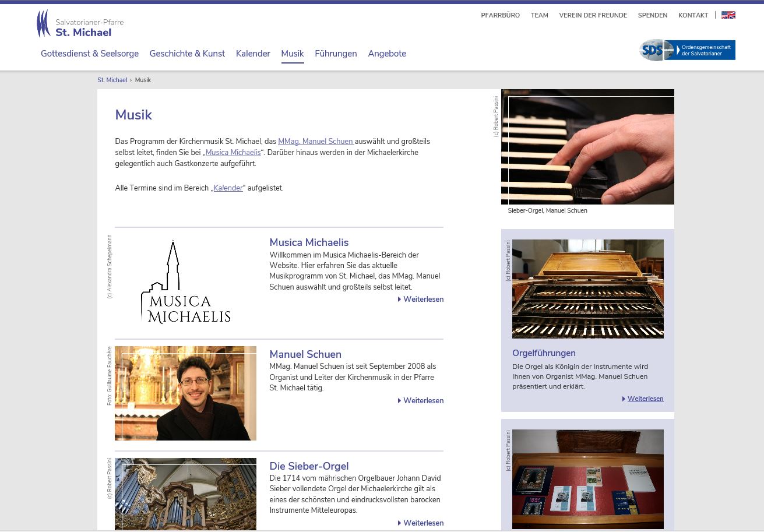
Task: Navigate to St. Michael in breadcrumb
Action: [112, 80]
